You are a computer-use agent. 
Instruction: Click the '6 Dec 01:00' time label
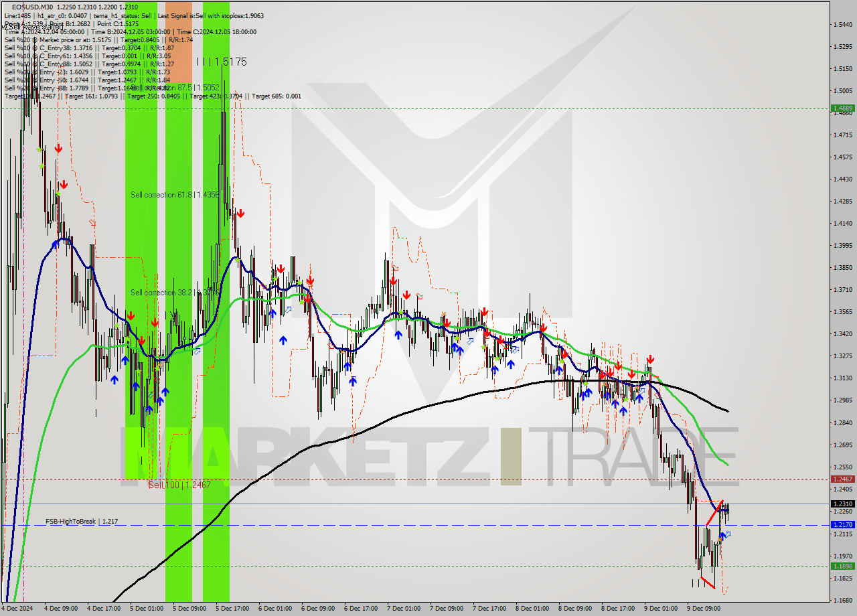(x=275, y=609)
